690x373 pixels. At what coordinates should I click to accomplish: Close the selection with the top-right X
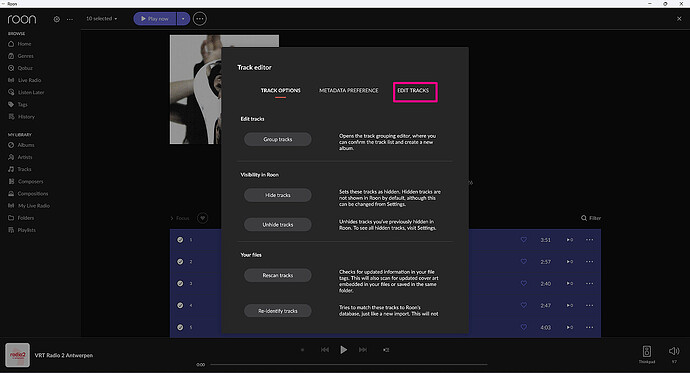(679, 19)
